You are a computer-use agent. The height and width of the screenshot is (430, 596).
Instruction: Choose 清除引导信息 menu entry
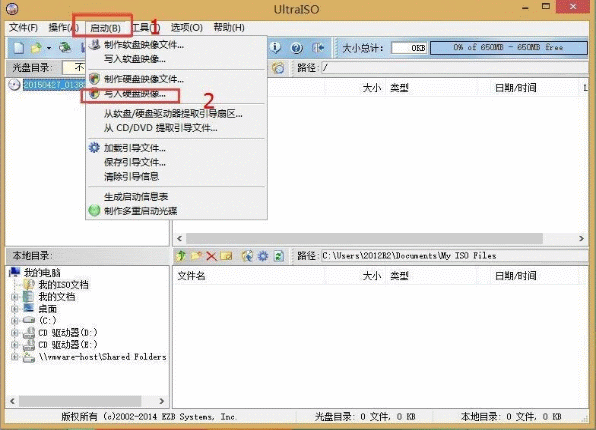tap(176, 177)
